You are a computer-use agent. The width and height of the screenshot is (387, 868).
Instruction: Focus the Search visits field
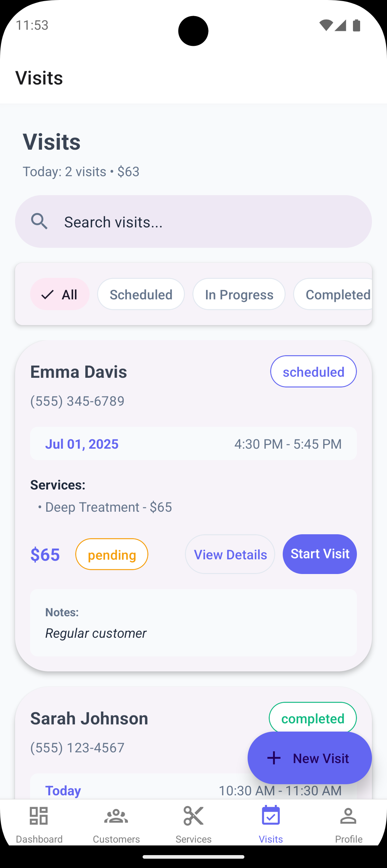[193, 222]
